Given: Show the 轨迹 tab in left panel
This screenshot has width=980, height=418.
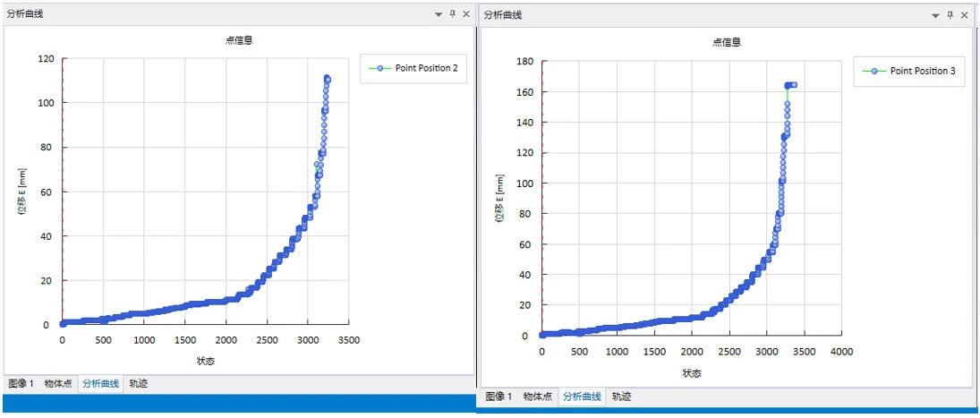Looking at the screenshot, I should click(x=138, y=383).
